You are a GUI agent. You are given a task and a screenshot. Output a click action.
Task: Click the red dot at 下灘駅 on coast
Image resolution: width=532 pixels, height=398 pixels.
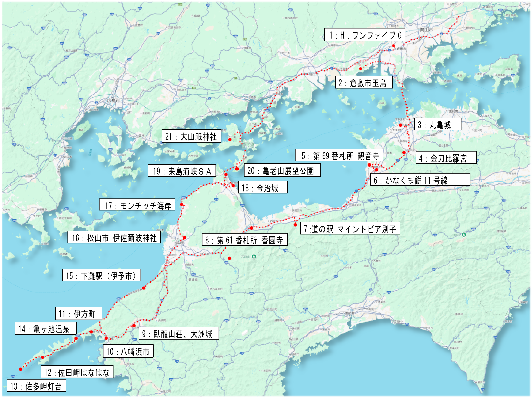coord(144,288)
